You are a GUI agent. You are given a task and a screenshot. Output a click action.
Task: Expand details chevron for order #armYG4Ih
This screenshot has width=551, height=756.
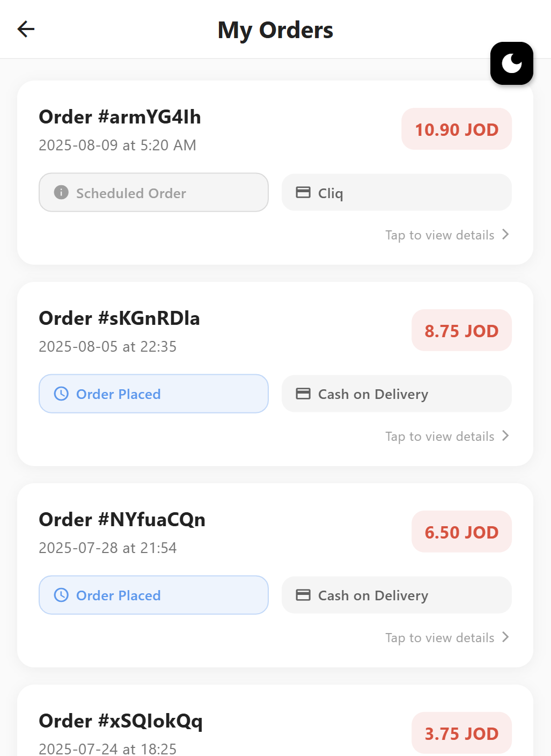[x=505, y=235]
